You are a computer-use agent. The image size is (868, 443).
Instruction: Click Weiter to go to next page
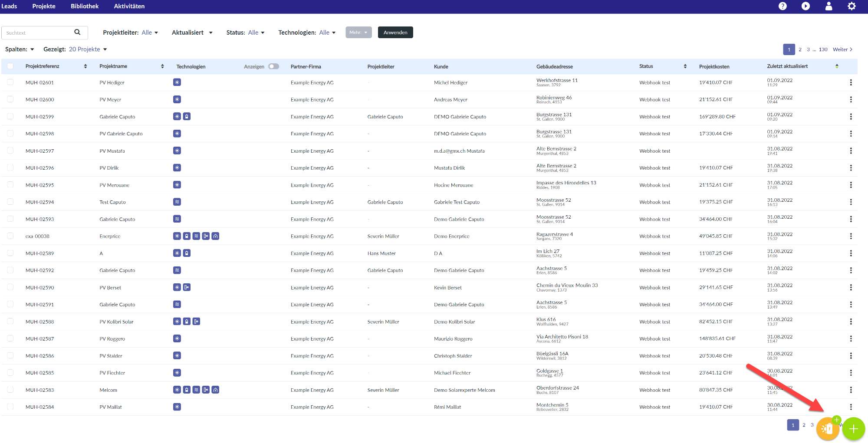[x=842, y=49]
